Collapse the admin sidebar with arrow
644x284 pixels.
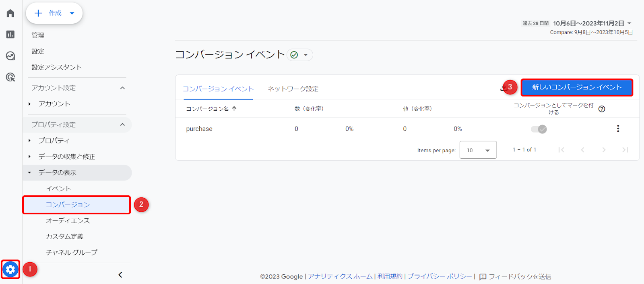point(120,275)
